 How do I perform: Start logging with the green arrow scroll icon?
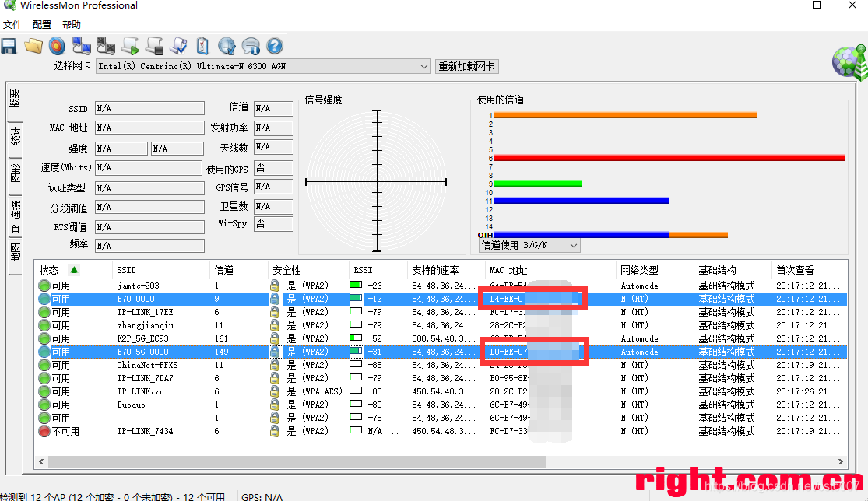click(x=130, y=45)
